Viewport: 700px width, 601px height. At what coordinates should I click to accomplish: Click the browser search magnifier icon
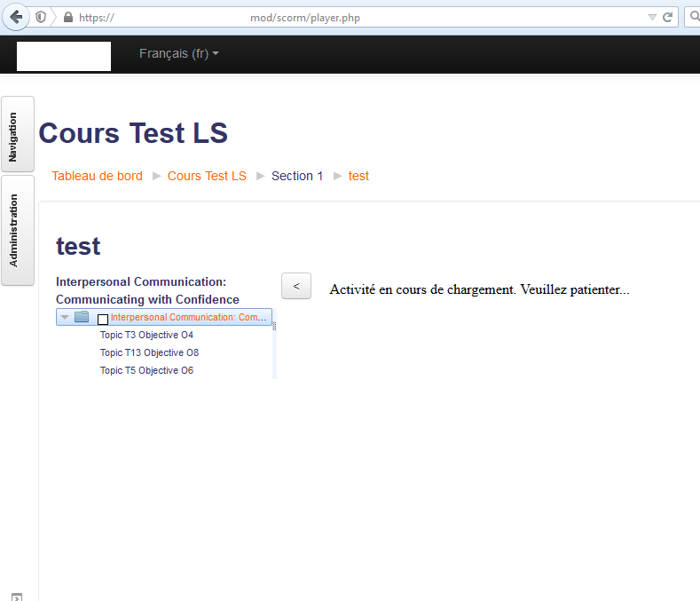click(x=695, y=17)
